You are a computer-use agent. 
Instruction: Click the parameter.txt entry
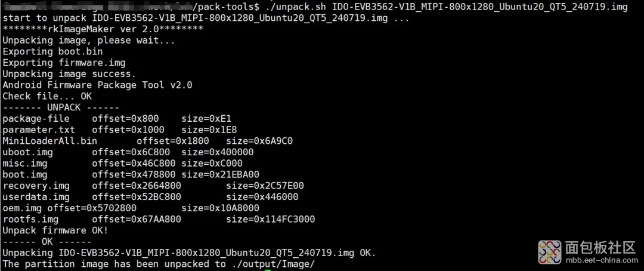39,130
